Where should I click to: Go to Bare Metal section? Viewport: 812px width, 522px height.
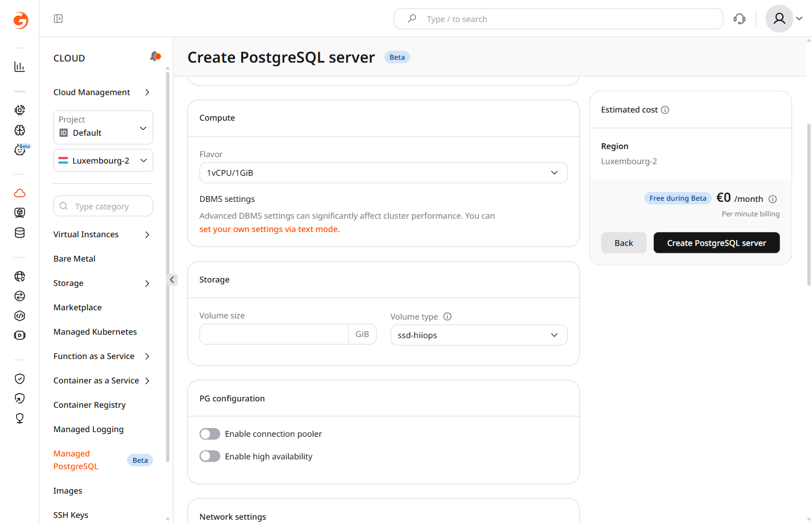(74, 259)
